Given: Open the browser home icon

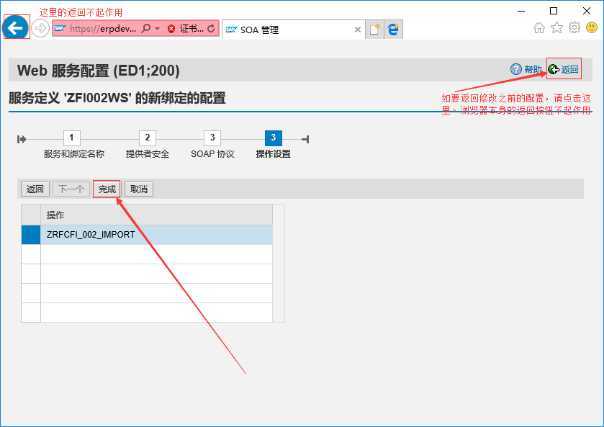Looking at the screenshot, I should 540,28.
